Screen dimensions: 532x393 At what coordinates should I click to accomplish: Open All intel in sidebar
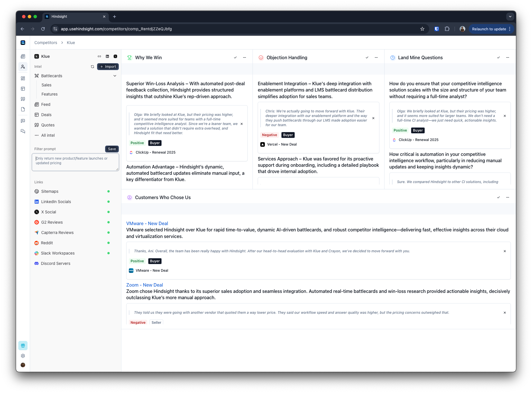[48, 135]
